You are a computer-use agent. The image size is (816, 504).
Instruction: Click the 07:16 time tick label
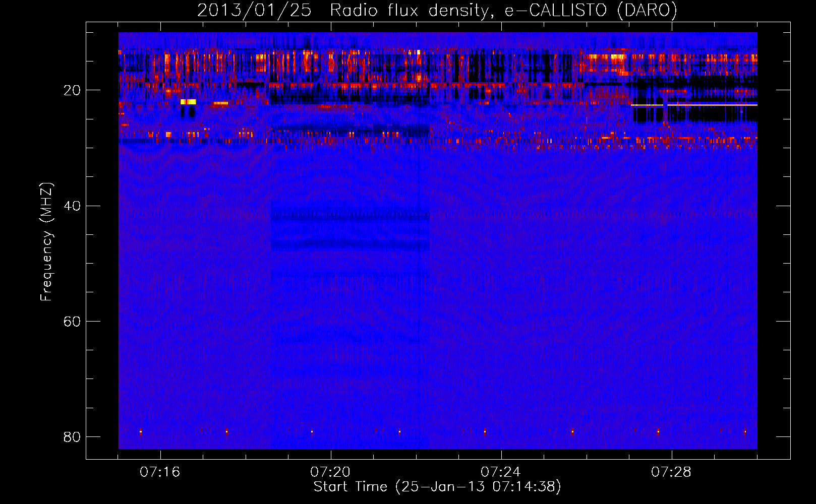[160, 472]
